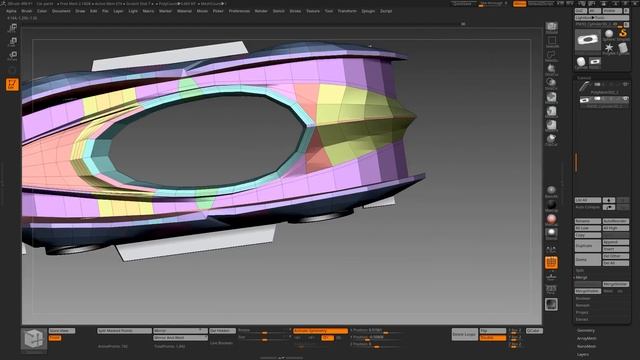Viewport: 640px width, 360px height.
Task: Open the Document menu
Action: pyautogui.click(x=61, y=11)
